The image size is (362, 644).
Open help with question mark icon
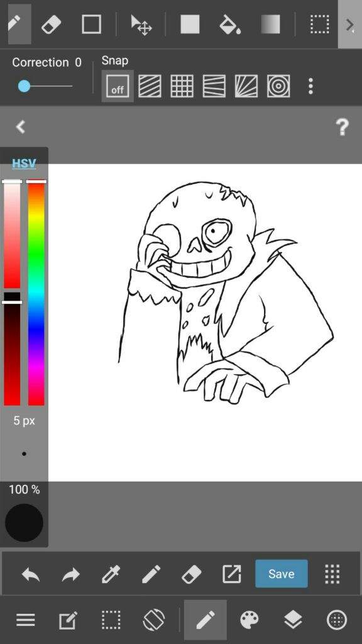(343, 127)
